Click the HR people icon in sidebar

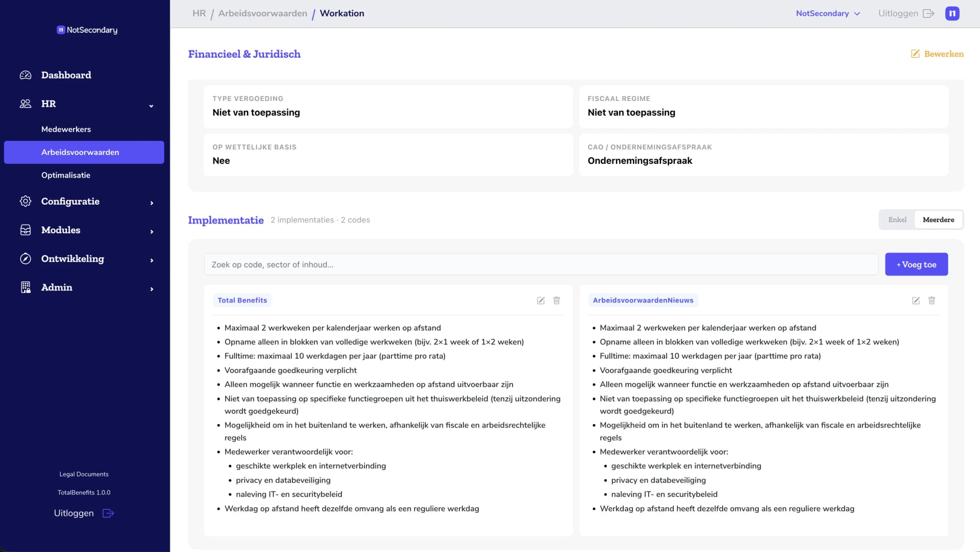click(25, 104)
